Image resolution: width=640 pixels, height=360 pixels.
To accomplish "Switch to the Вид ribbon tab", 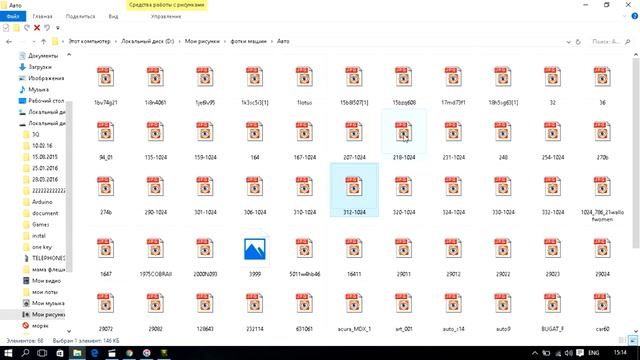I will [x=113, y=16].
